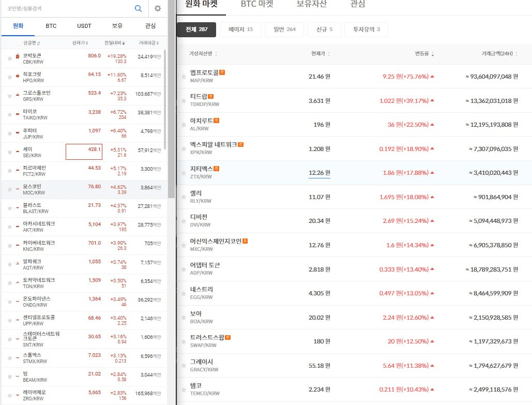Screen dimensions: 532x405
Task: Click the 코인명/심볼검색 search field
Action: click(67, 8)
